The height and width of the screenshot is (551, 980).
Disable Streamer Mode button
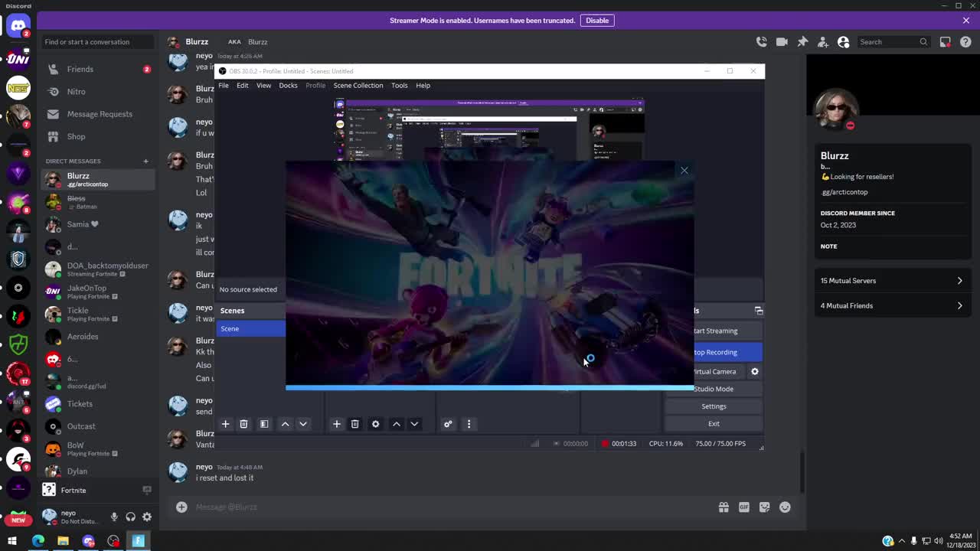(597, 21)
